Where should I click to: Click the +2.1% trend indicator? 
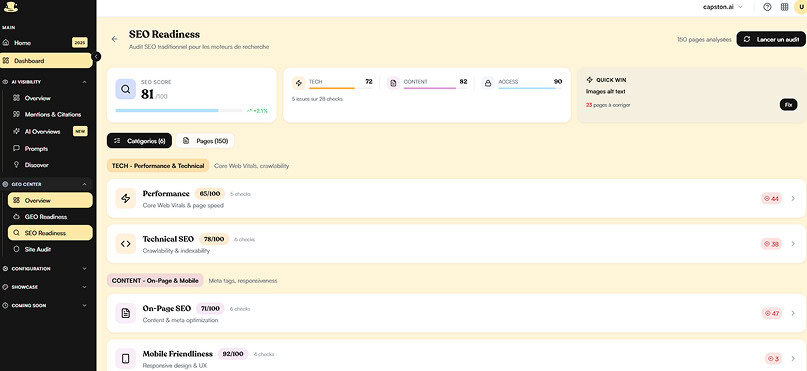click(257, 111)
